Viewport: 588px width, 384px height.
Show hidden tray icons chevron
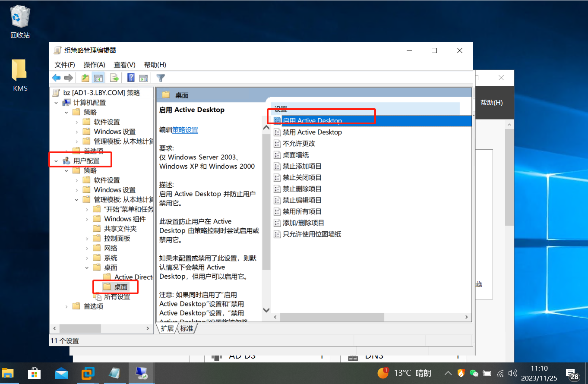(x=448, y=373)
